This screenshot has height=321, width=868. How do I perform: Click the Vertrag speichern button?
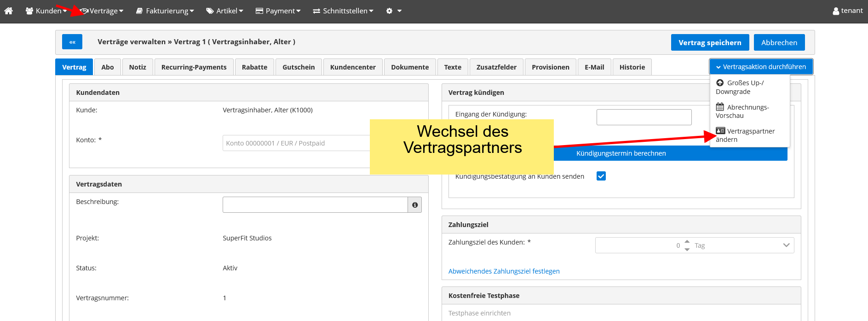(x=709, y=42)
